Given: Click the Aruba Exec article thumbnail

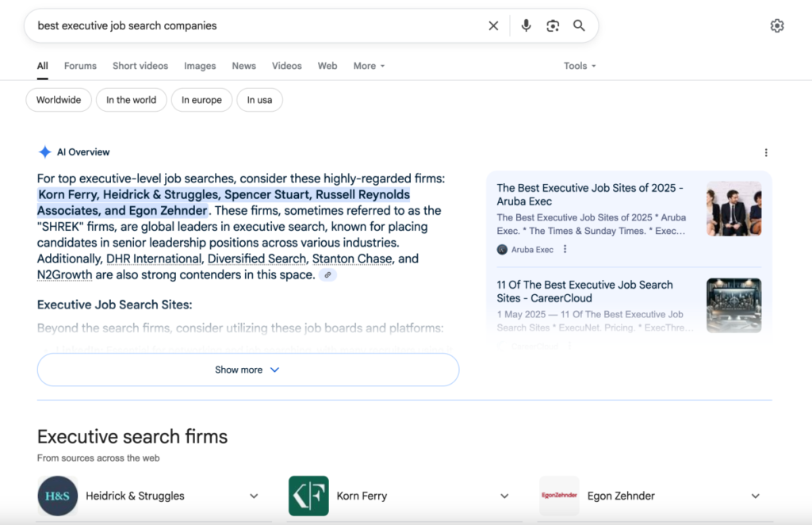Looking at the screenshot, I should [733, 209].
